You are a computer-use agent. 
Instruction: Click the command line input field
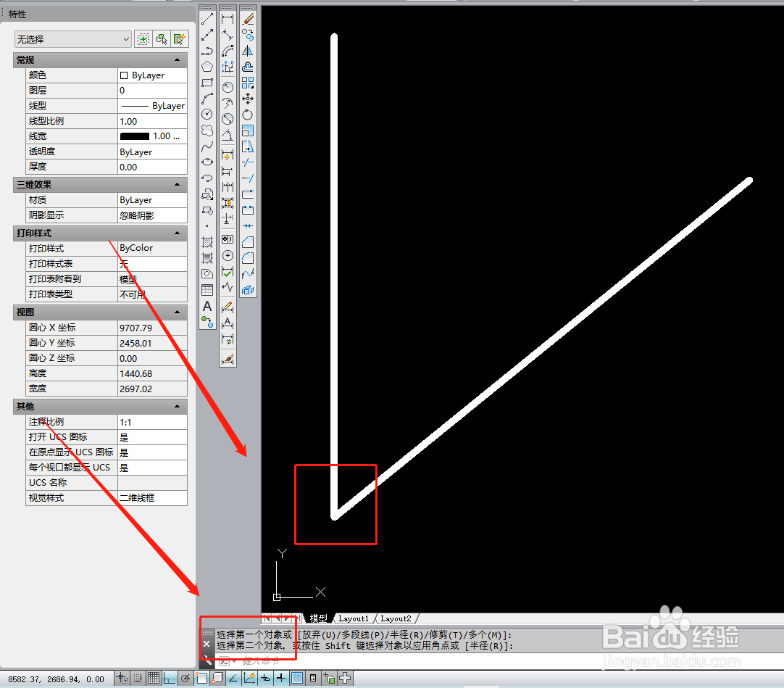500,661
